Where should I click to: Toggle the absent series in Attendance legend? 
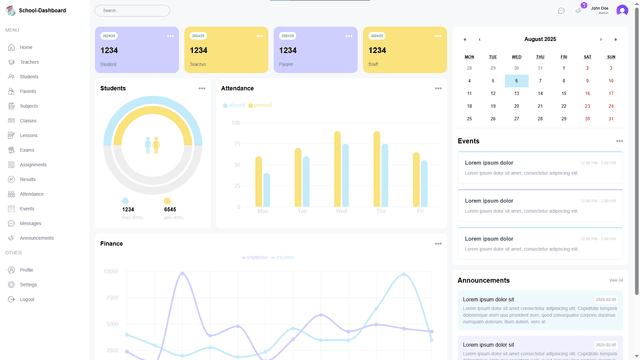pyautogui.click(x=234, y=105)
